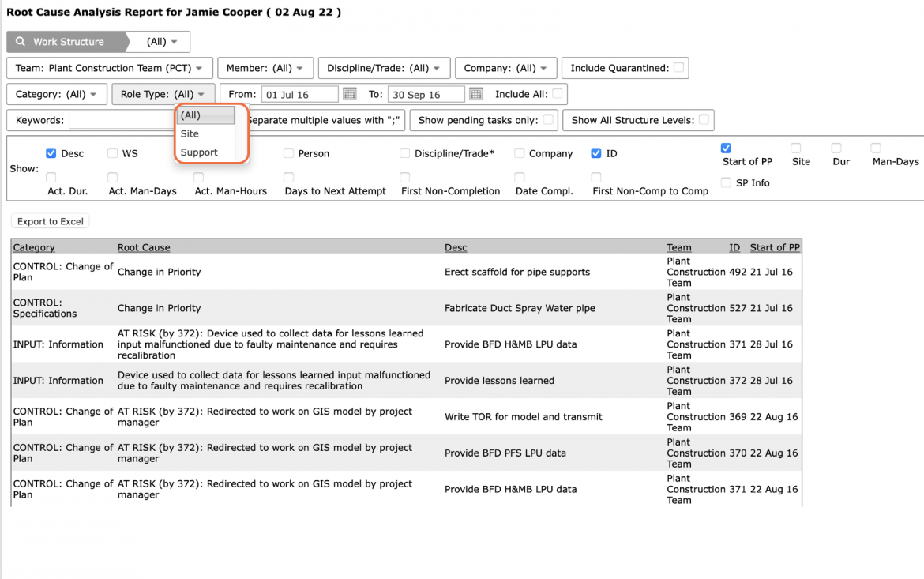
Task: Open the Category: (All) dropdown
Action: 57,94
